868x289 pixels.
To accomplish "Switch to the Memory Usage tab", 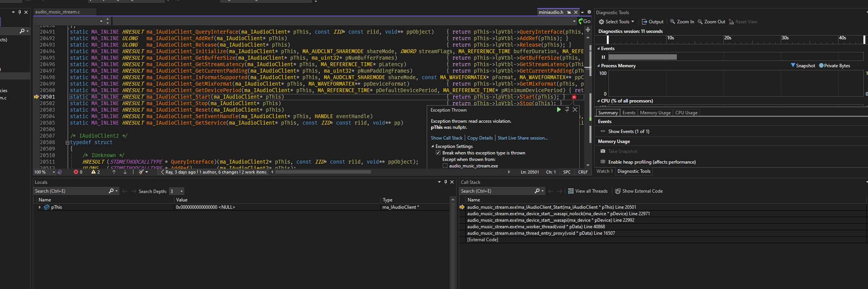I will [655, 113].
